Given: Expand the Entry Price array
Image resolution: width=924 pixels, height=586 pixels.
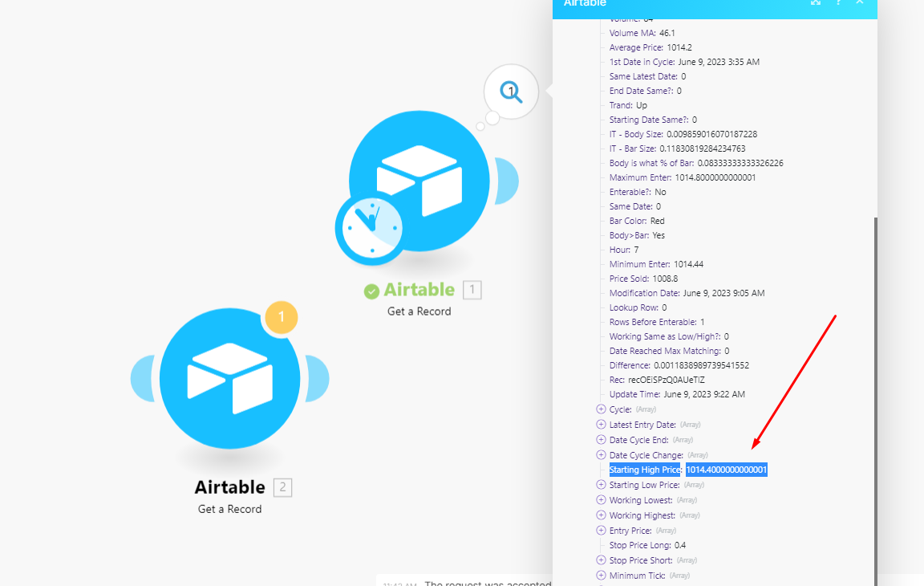Looking at the screenshot, I should point(601,531).
